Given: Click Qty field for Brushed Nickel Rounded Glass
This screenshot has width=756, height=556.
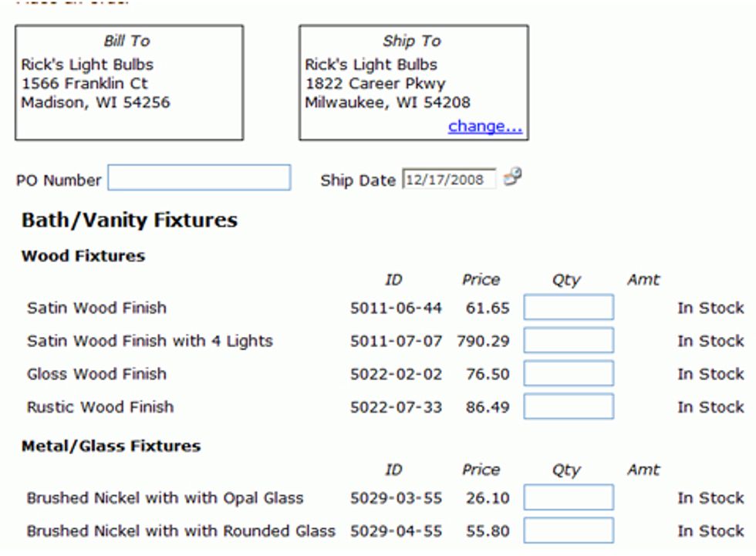Looking at the screenshot, I should coord(569,531).
